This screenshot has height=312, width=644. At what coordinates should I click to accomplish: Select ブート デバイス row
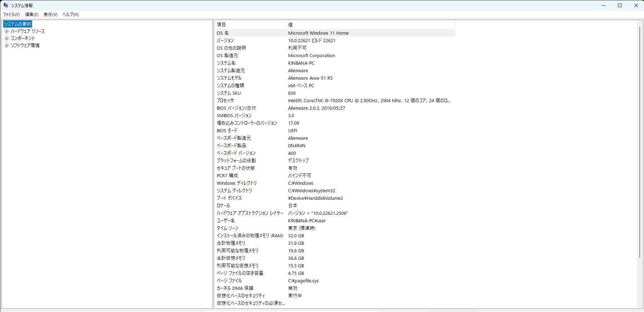335,198
